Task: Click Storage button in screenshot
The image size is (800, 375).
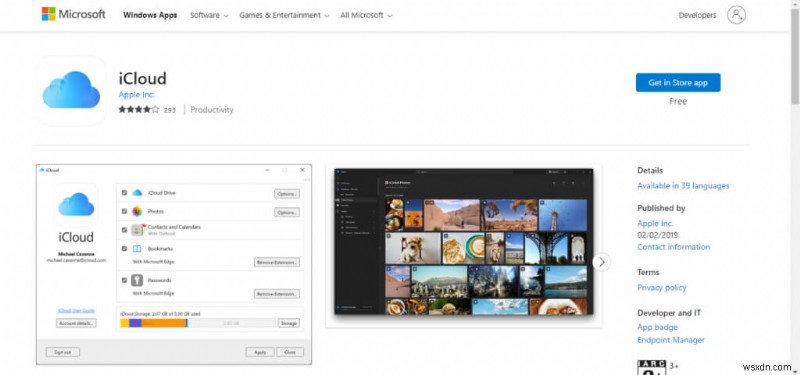Action: click(289, 323)
